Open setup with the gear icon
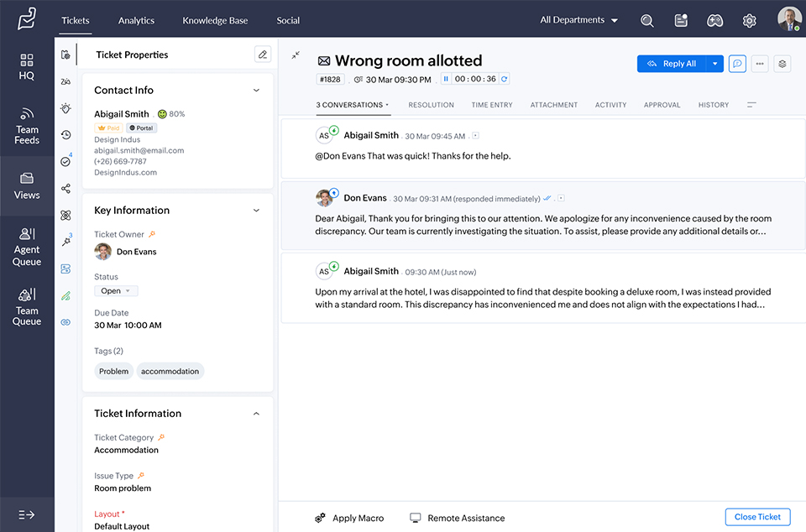This screenshot has width=806, height=532. click(x=750, y=20)
